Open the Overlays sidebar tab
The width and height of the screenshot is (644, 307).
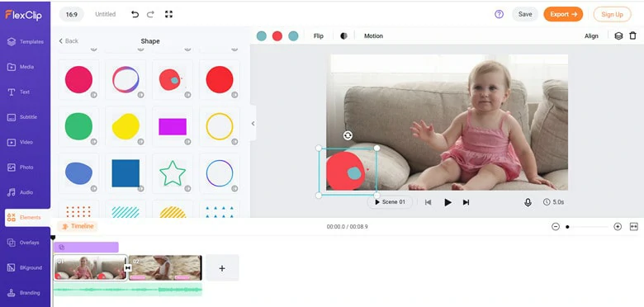click(26, 243)
